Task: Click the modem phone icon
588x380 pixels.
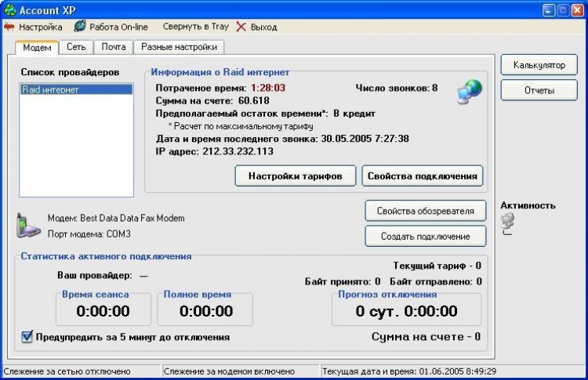Action: [28, 226]
